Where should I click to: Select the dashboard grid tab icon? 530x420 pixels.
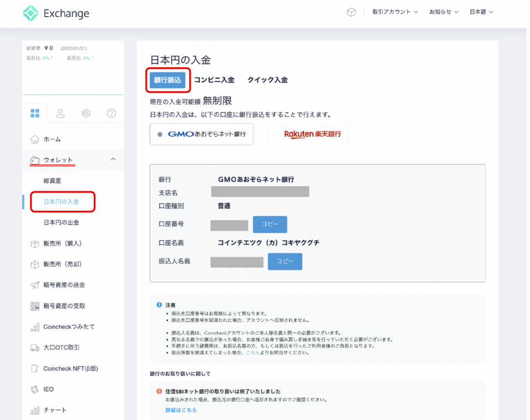[x=35, y=113]
